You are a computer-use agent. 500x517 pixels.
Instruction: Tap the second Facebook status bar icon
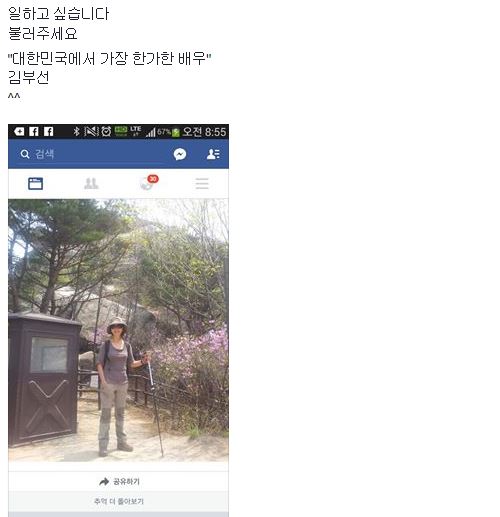pos(49,132)
